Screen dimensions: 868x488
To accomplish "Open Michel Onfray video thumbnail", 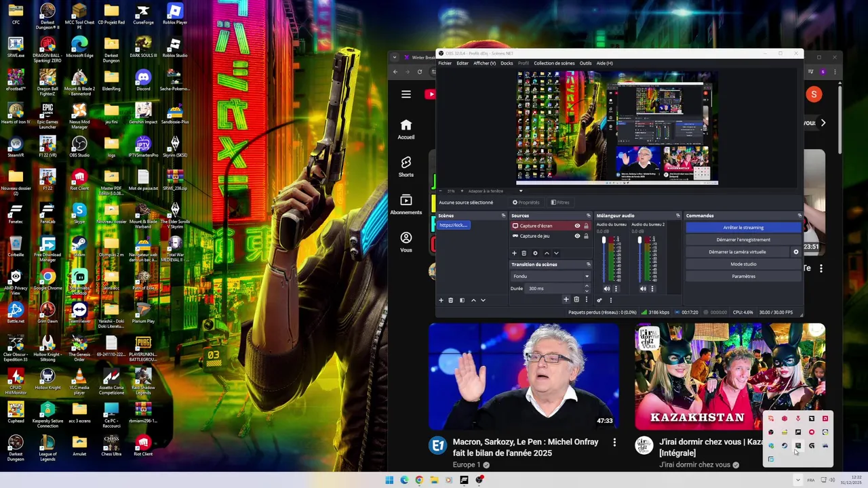I will (x=524, y=376).
